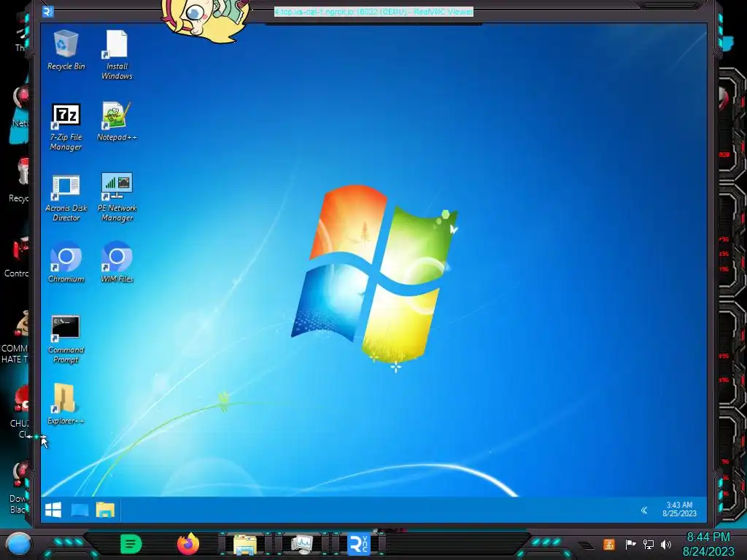This screenshot has width=747, height=560.
Task: Open the system monitor icon on host taskbar
Action: pos(301,545)
